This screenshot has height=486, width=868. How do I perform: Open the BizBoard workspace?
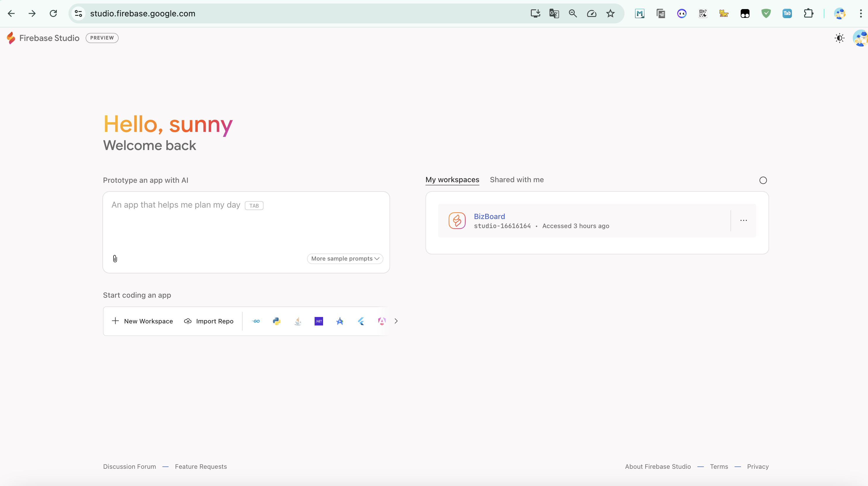coord(489,217)
